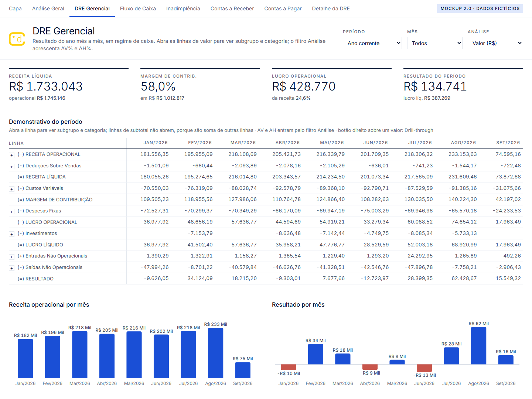Go to the Inadimplência tab
Viewport: 532px width, 399px height.
point(183,8)
